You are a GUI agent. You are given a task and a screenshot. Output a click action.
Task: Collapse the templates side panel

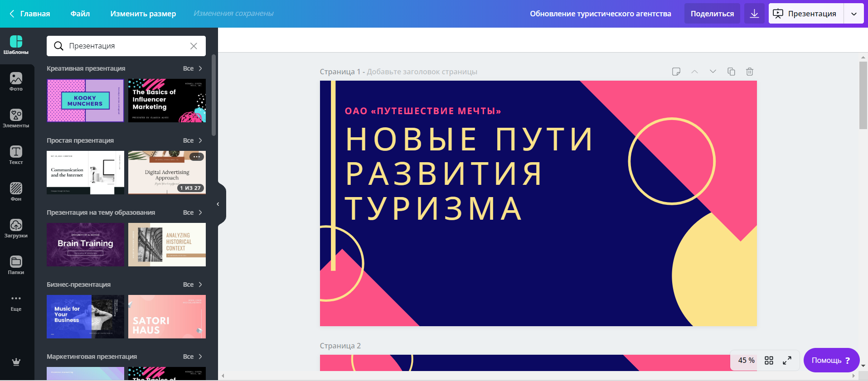click(x=218, y=204)
